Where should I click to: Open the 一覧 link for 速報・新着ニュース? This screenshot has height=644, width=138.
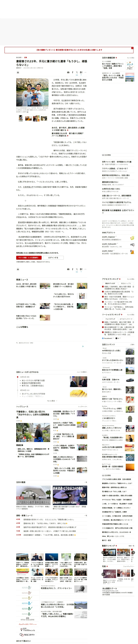pyautogui.click(x=86, y=516)
